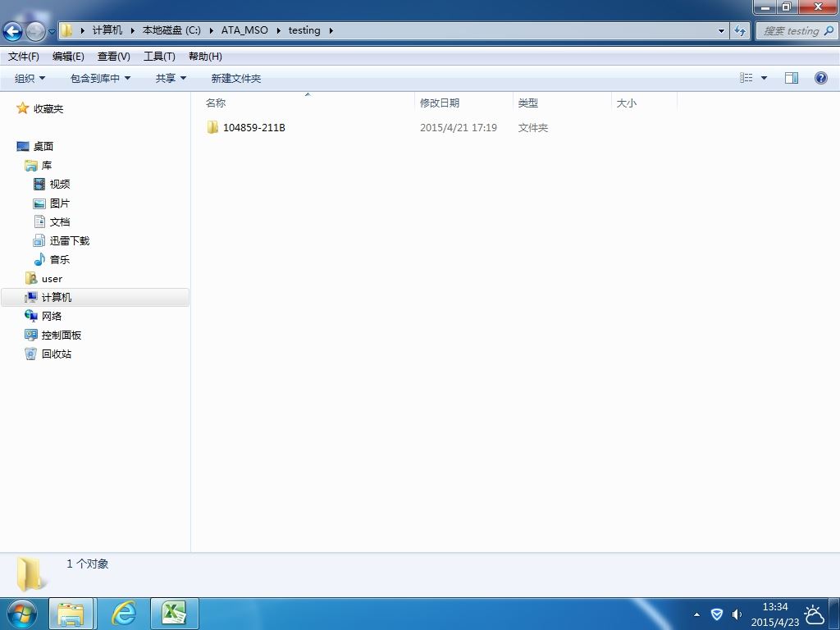The height and width of the screenshot is (630, 840).
Task: Click the search magnifier icon
Action: (829, 31)
